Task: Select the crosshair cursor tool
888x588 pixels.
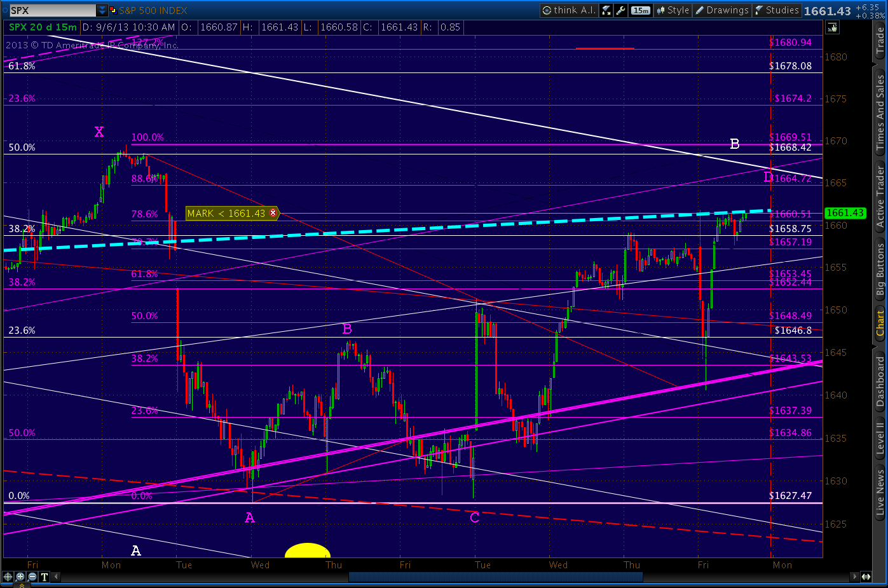Action: [x=8, y=577]
